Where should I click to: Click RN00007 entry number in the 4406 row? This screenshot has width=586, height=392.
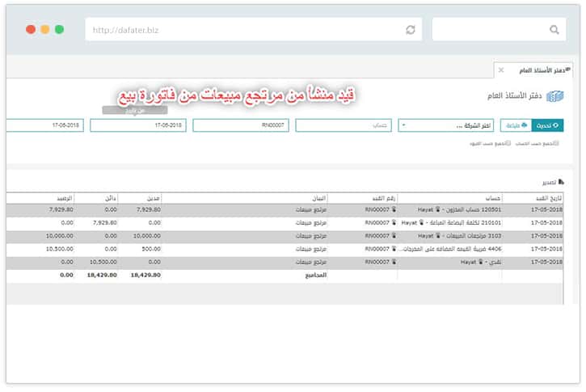[x=377, y=249]
